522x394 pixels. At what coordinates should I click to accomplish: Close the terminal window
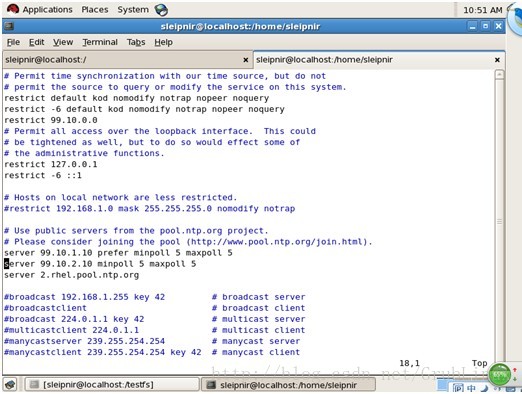[x=498, y=26]
